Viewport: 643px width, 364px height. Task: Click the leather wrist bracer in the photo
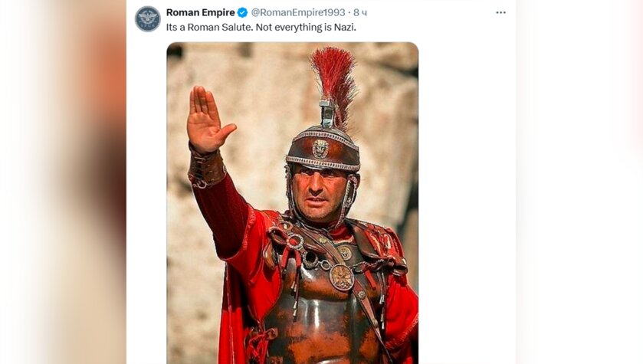tap(208, 166)
